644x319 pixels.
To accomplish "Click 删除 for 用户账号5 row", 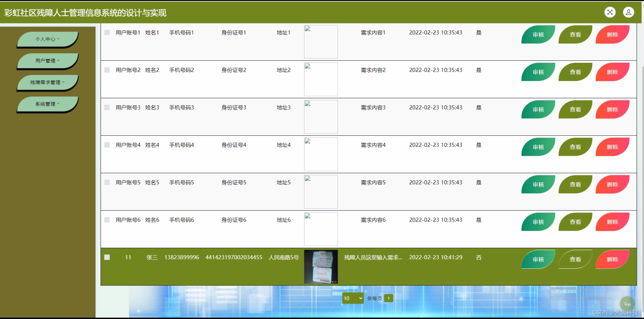I will pyautogui.click(x=612, y=184).
